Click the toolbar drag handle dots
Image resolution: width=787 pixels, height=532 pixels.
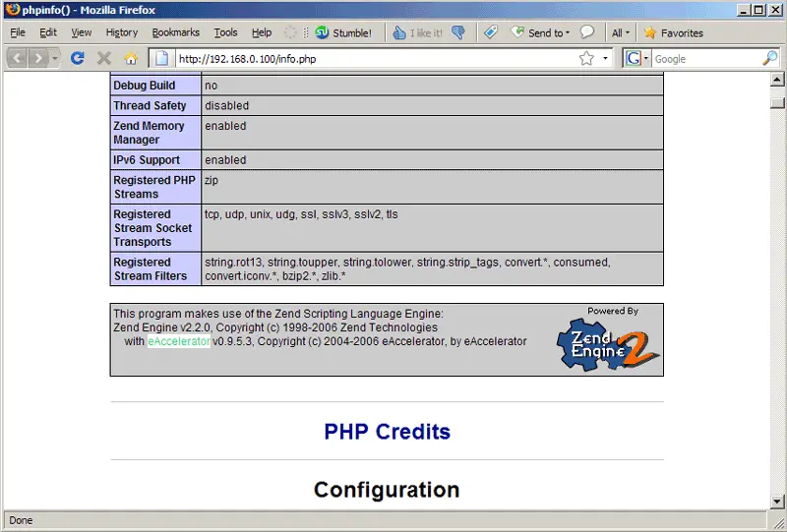click(306, 32)
